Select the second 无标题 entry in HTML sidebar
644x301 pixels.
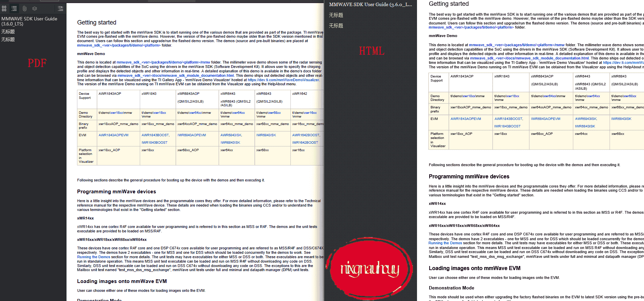(336, 26)
